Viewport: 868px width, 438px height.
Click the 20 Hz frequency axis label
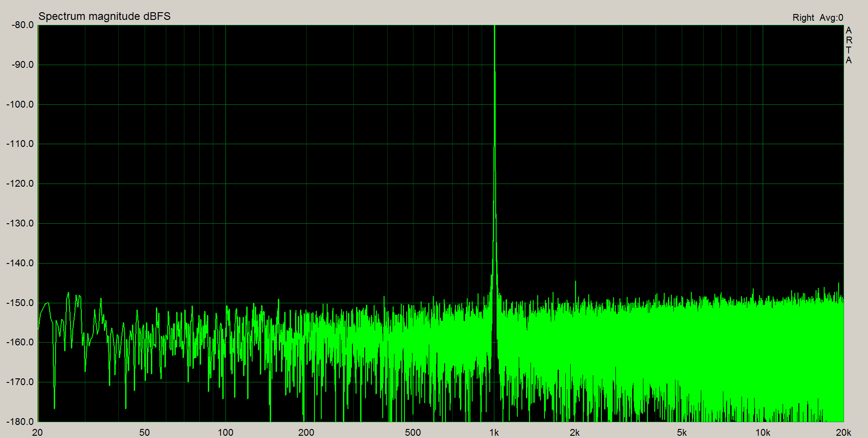[38, 433]
